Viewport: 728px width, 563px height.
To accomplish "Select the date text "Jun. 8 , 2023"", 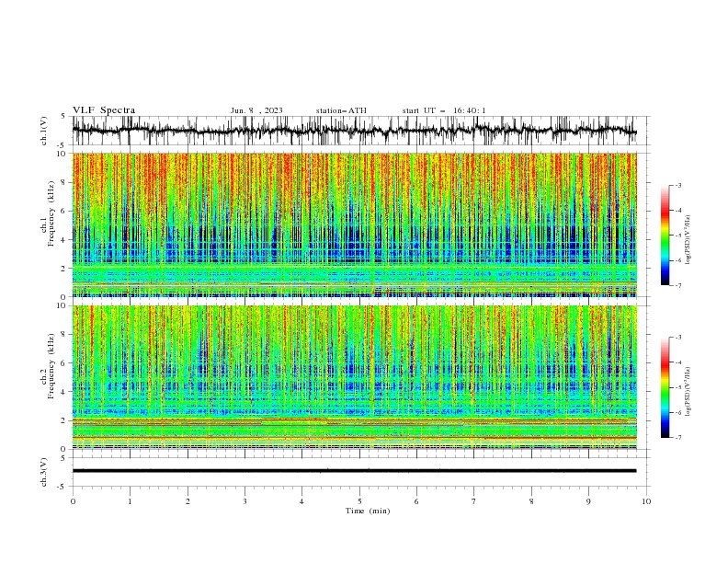I will (x=256, y=110).
